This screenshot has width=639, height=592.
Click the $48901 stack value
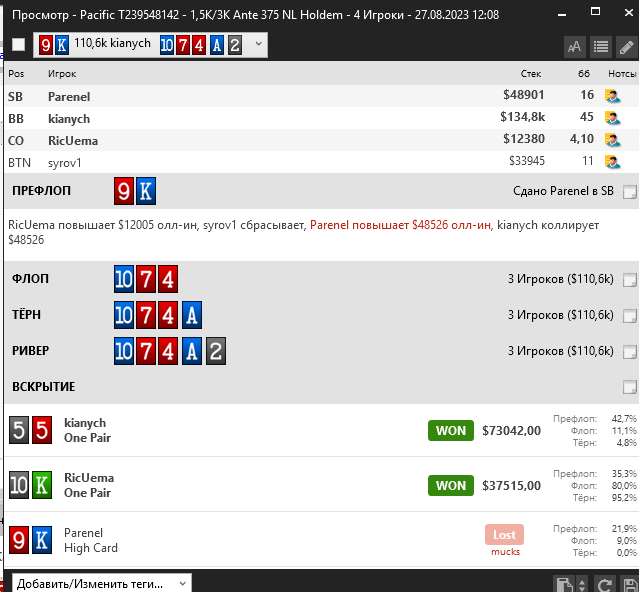click(524, 95)
